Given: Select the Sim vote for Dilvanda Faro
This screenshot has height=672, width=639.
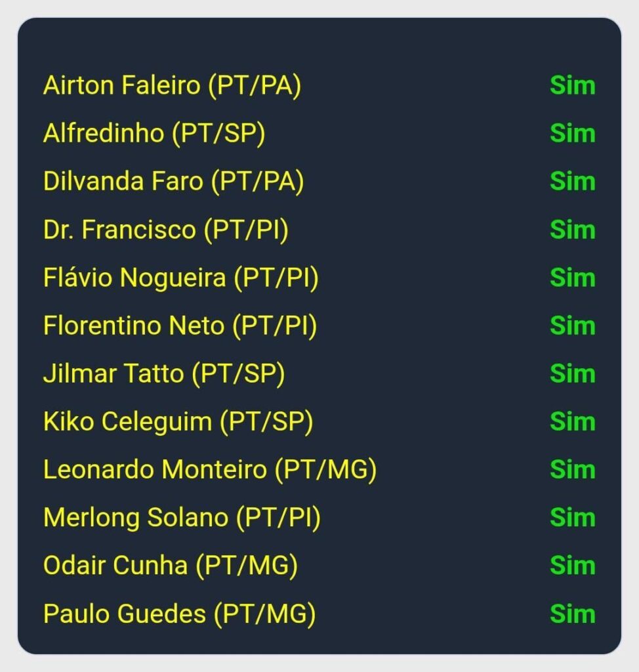Looking at the screenshot, I should (x=572, y=182).
